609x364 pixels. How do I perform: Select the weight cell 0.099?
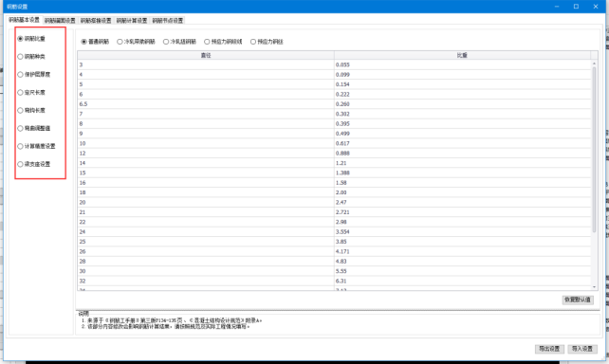pos(462,75)
